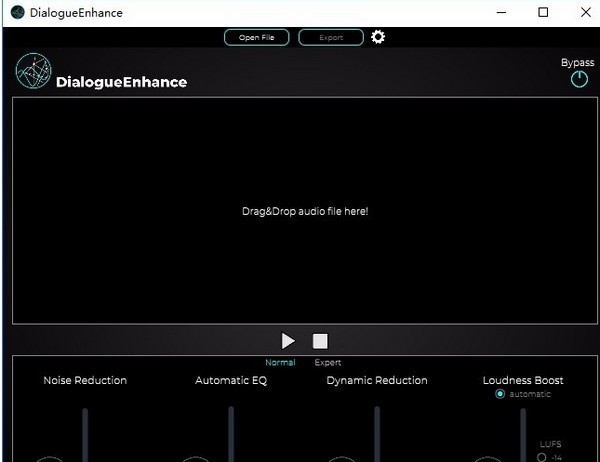This screenshot has width=600, height=462.
Task: Stop playback with the Stop button
Action: tap(320, 341)
